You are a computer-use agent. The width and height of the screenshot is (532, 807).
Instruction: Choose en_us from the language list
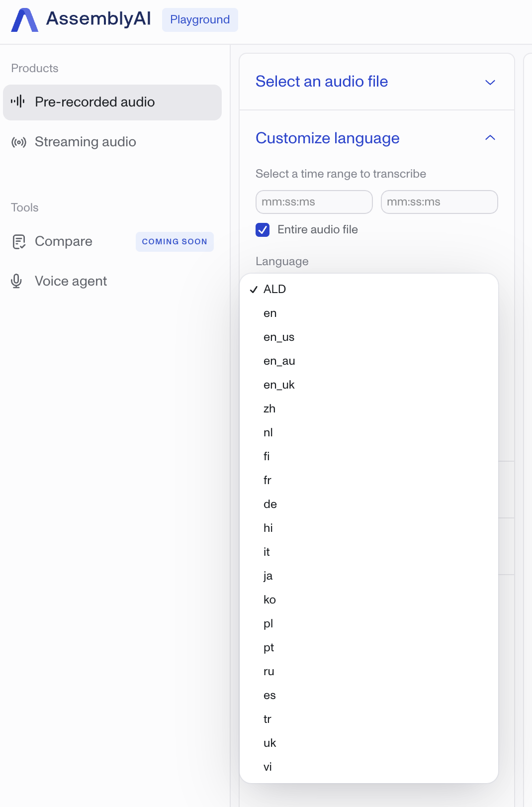coord(278,337)
